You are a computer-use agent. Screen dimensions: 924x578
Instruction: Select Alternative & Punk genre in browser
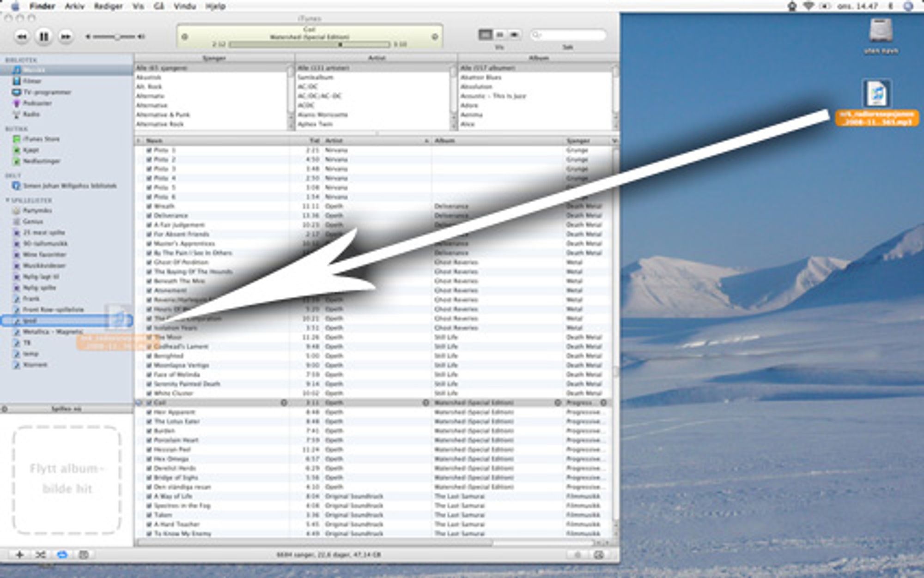[163, 114]
